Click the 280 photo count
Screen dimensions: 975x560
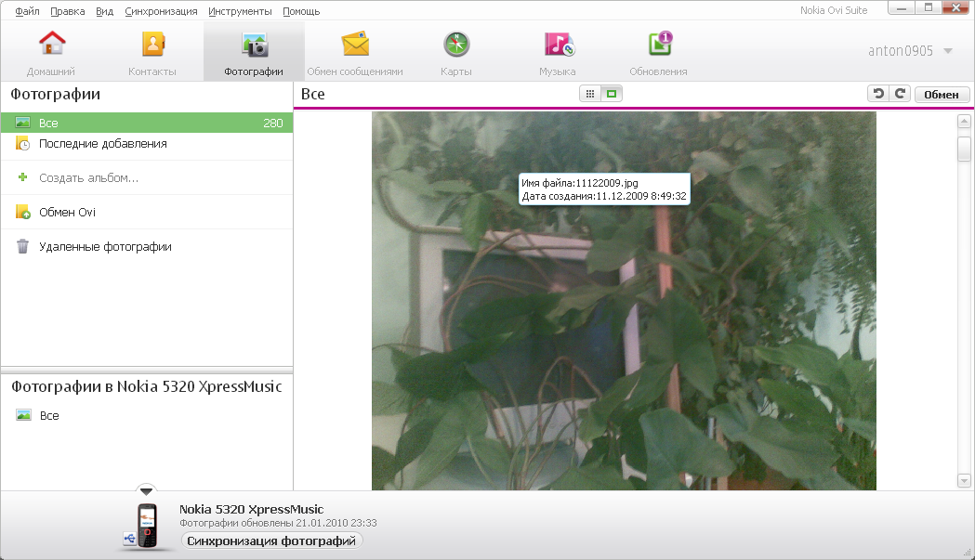click(273, 124)
